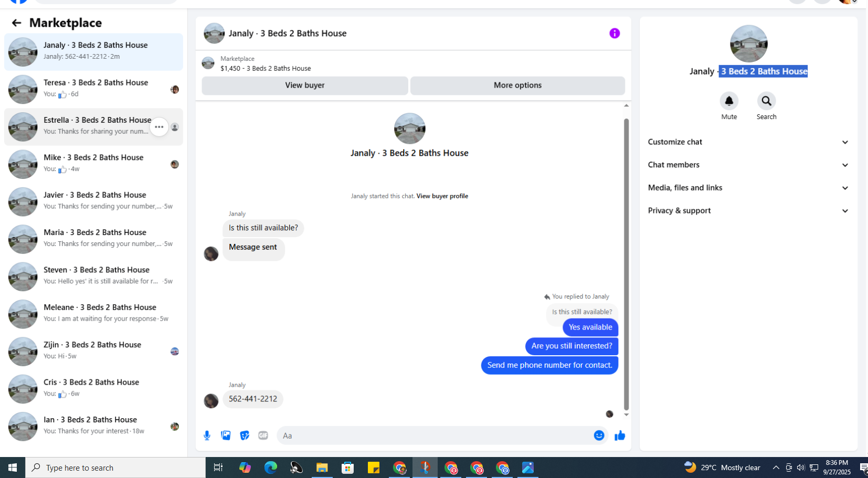868x478 pixels.
Task: Open more options on Estrella chat
Action: (159, 127)
